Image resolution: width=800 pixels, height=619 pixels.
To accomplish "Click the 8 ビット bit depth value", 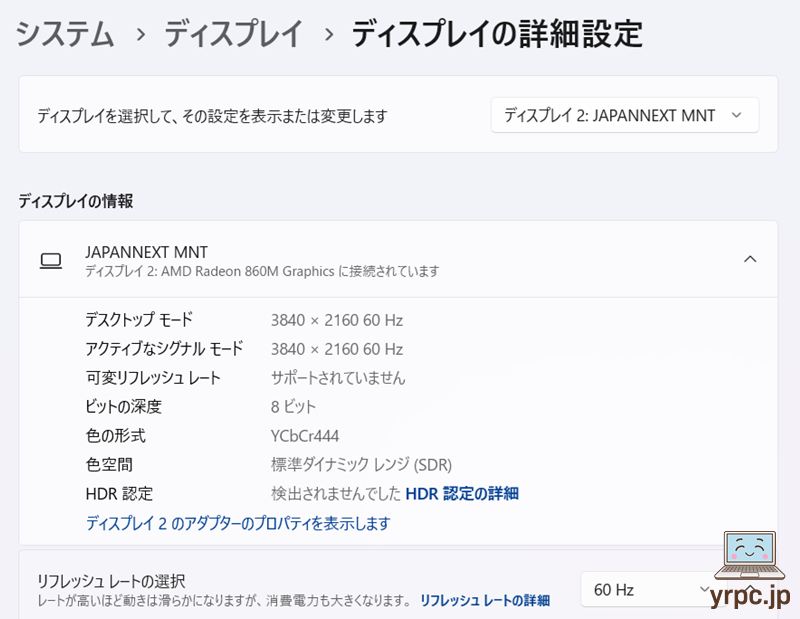I will [x=293, y=407].
